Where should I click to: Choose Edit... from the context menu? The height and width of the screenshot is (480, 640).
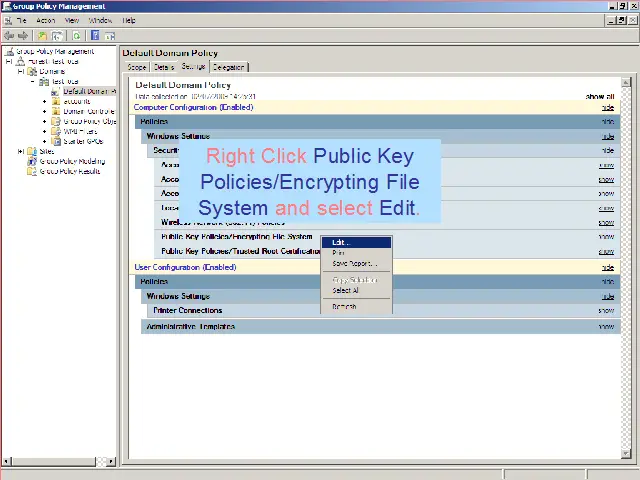point(341,242)
